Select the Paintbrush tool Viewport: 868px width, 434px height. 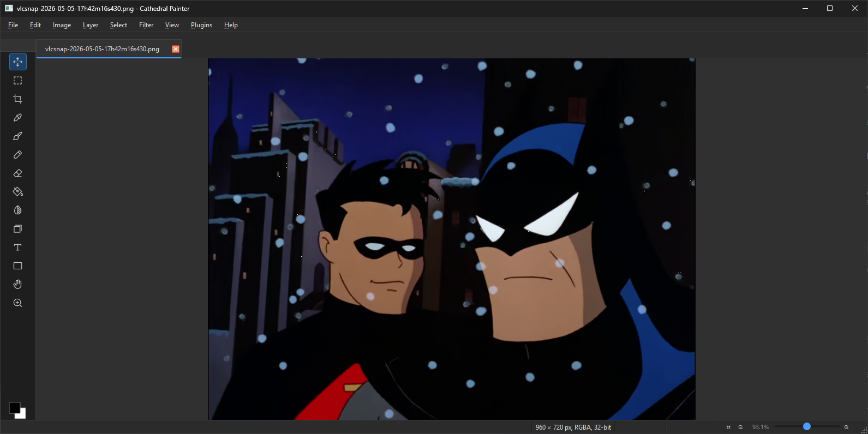click(x=18, y=136)
